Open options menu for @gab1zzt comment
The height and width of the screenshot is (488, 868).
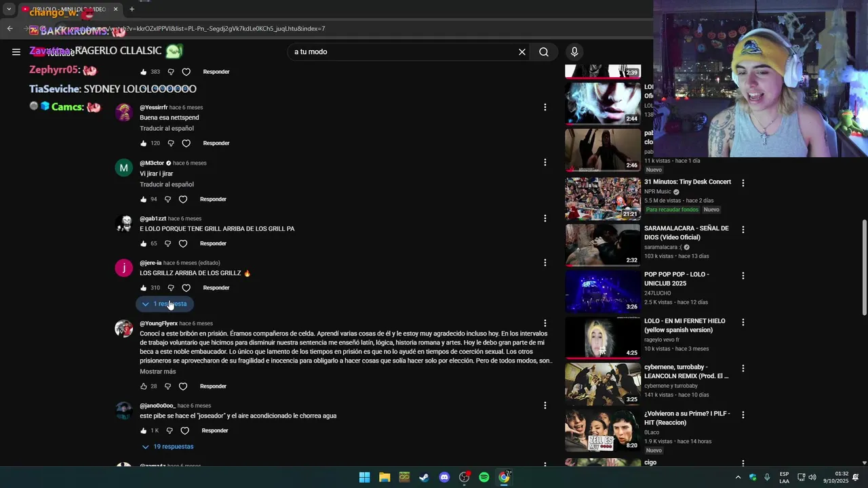point(545,218)
